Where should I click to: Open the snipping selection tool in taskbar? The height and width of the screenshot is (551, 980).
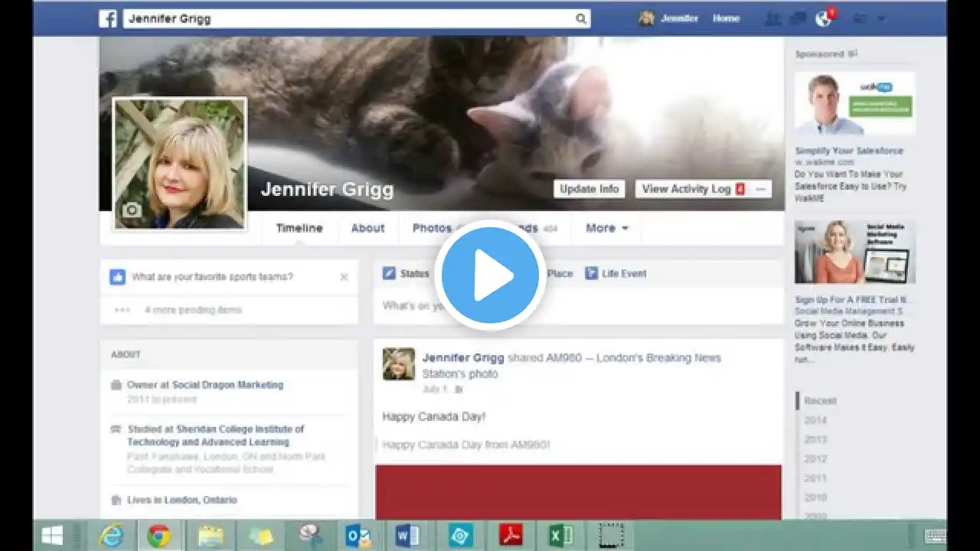[x=611, y=536]
